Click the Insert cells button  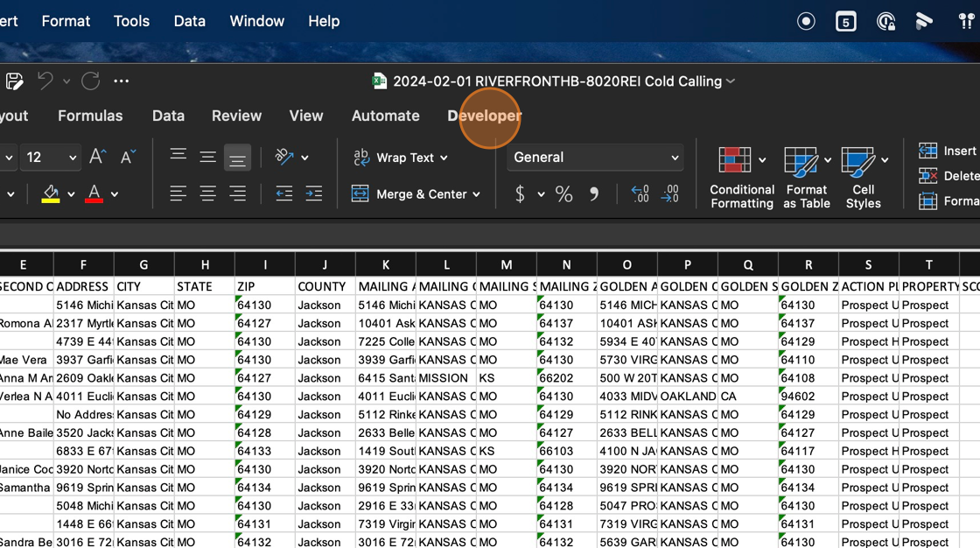pyautogui.click(x=948, y=151)
